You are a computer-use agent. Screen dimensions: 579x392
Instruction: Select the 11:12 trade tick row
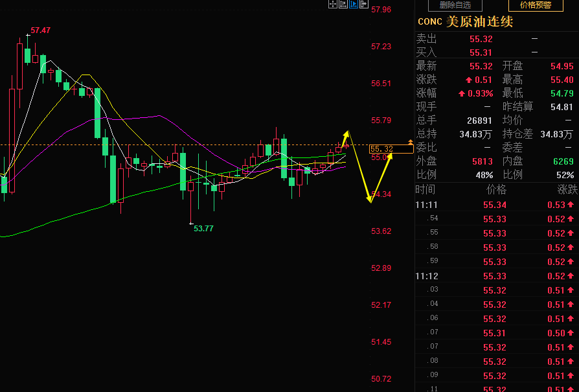click(x=497, y=276)
